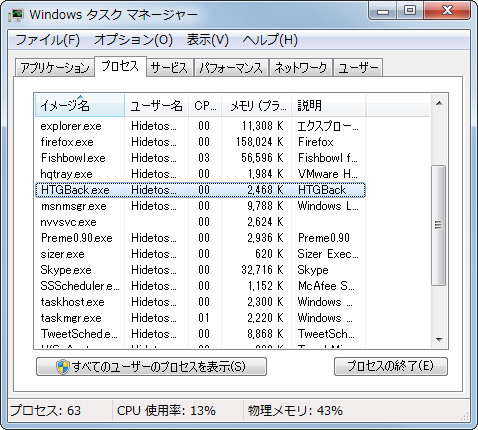This screenshot has width=478, height=430.
Task: Click the scrollbar up arrow in process list
Action: coord(439,103)
